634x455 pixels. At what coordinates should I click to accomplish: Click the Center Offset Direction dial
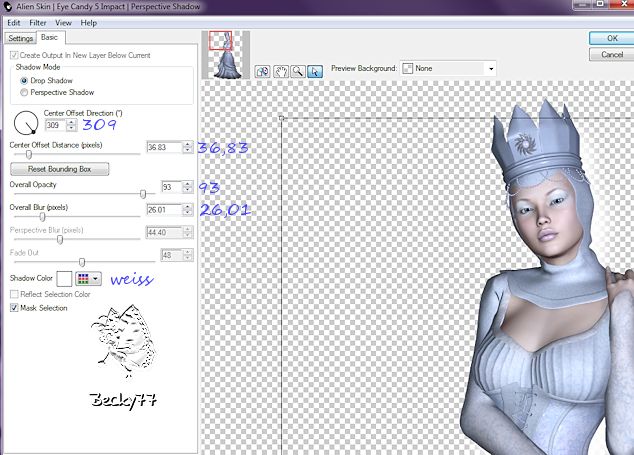(x=26, y=123)
